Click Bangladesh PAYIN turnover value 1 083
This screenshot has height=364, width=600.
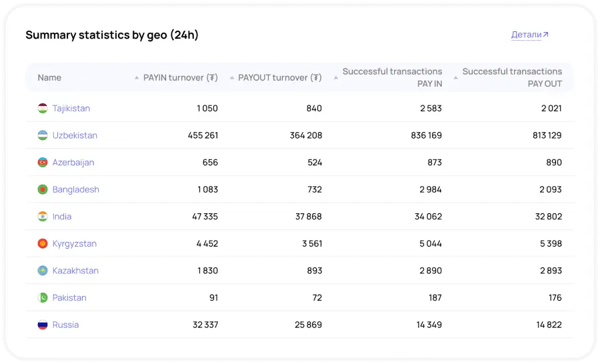207,189
